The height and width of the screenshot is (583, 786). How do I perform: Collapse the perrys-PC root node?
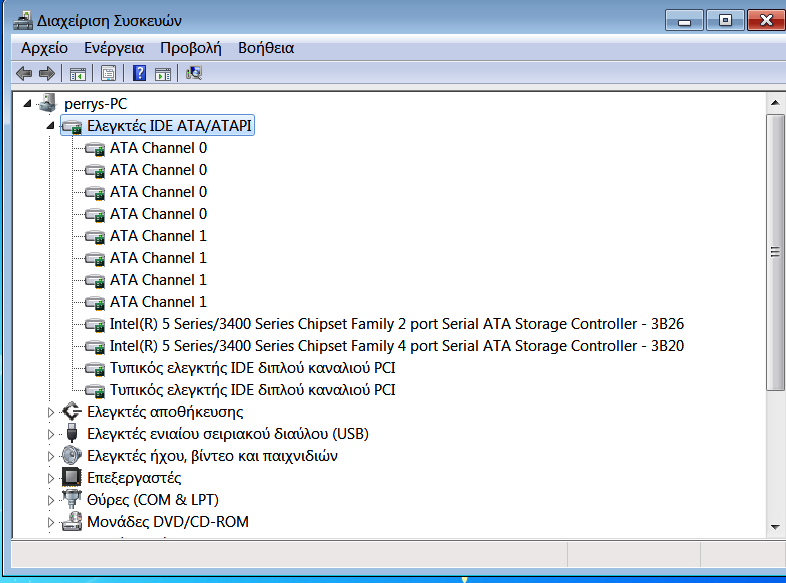(27, 103)
